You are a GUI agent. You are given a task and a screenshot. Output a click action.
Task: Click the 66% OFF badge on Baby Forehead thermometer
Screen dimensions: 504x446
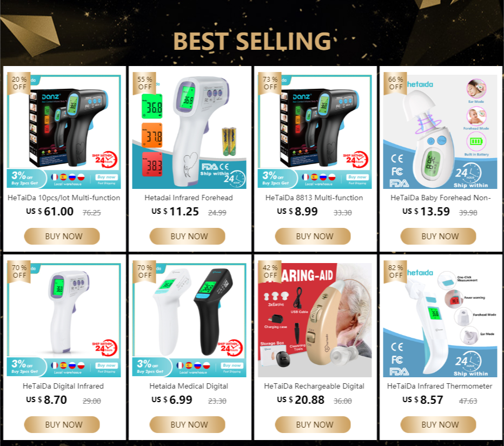(395, 83)
